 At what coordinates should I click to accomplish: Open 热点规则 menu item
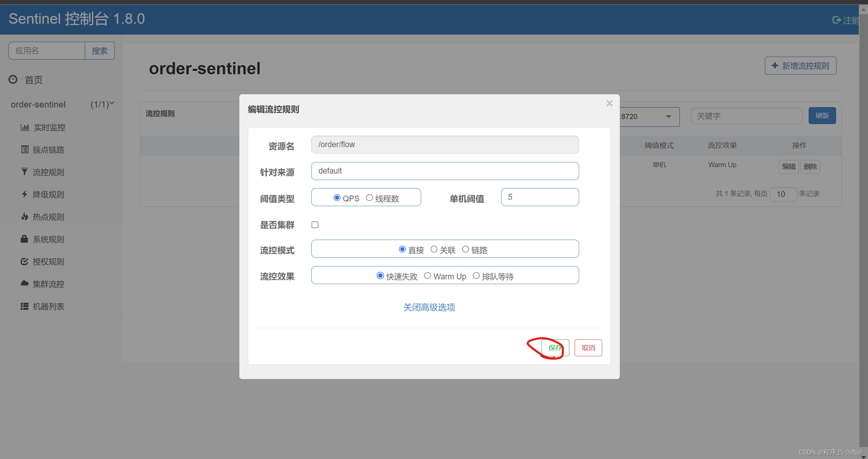click(x=48, y=217)
